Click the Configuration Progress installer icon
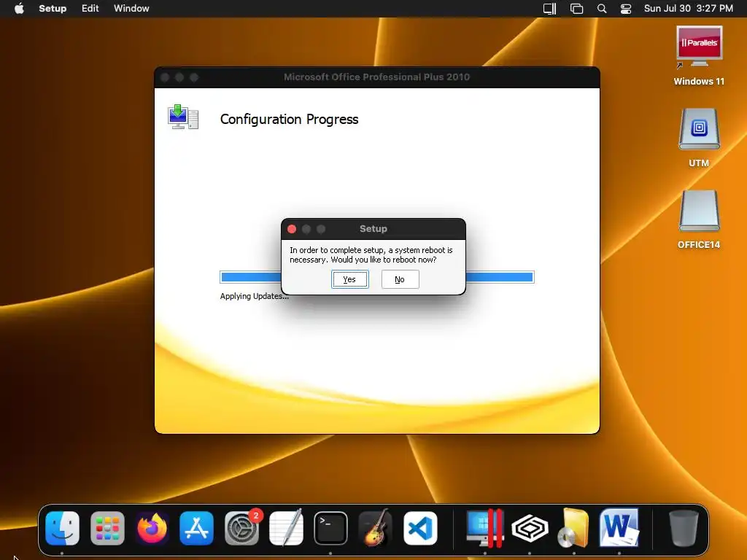 tap(183, 117)
